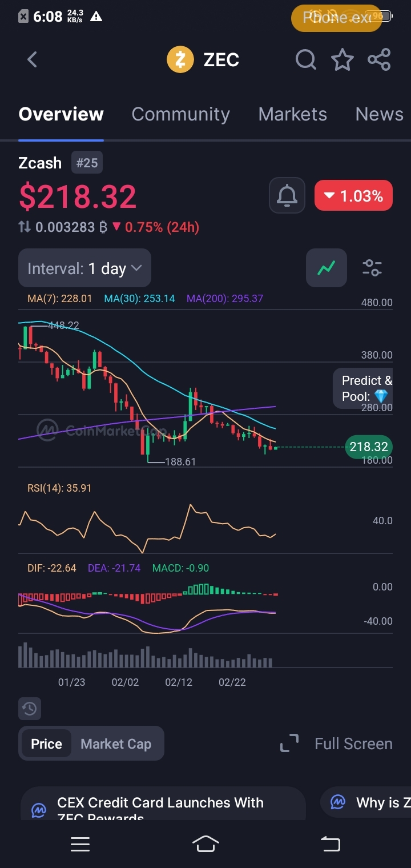Share the ZEC page
Image resolution: width=411 pixels, height=868 pixels.
pyautogui.click(x=379, y=59)
